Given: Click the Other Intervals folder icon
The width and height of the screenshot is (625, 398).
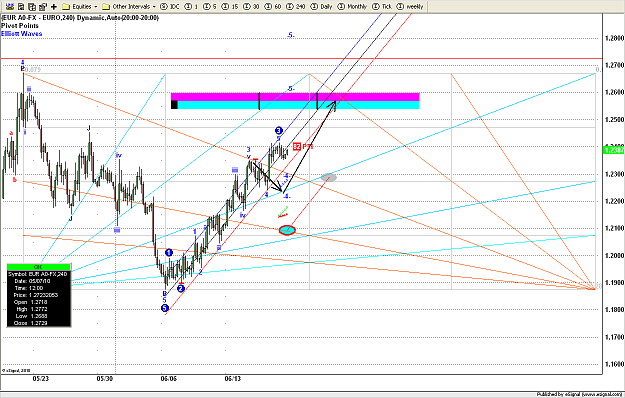Looking at the screenshot, I should (x=106, y=6).
